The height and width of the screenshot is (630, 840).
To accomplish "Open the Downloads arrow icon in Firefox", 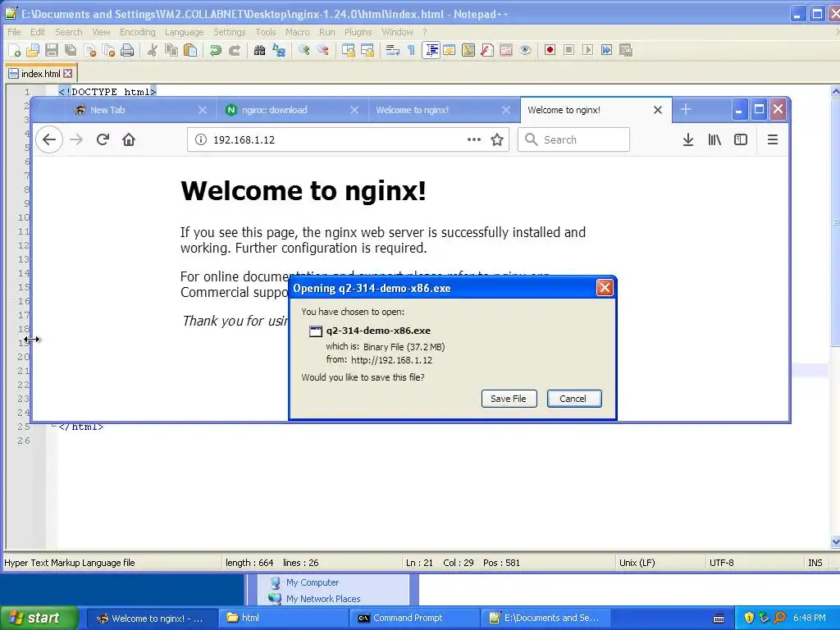I will pos(688,139).
